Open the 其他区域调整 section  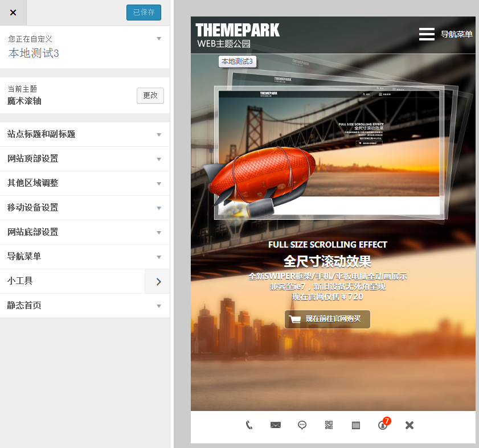(x=84, y=183)
